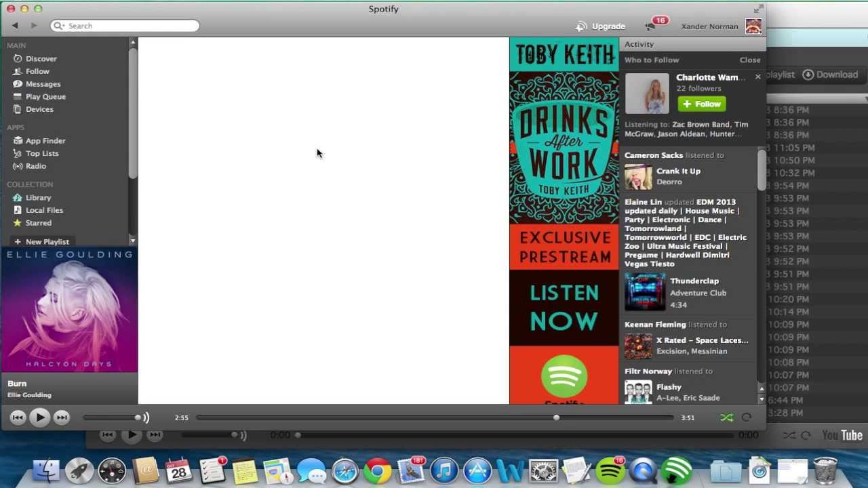Open Cameron Sacks profile
Viewport: 868px width, 488px height.
click(654, 155)
